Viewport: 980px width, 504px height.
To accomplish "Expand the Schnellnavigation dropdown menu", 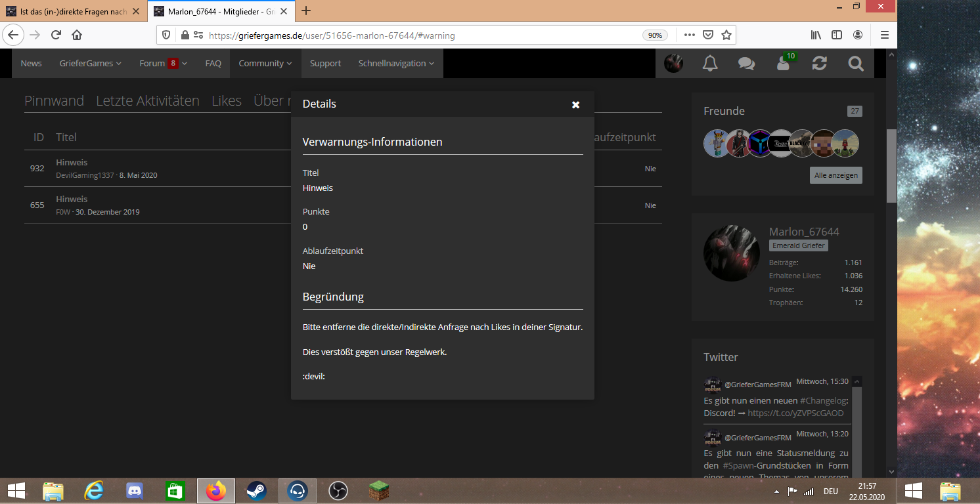I will [396, 64].
